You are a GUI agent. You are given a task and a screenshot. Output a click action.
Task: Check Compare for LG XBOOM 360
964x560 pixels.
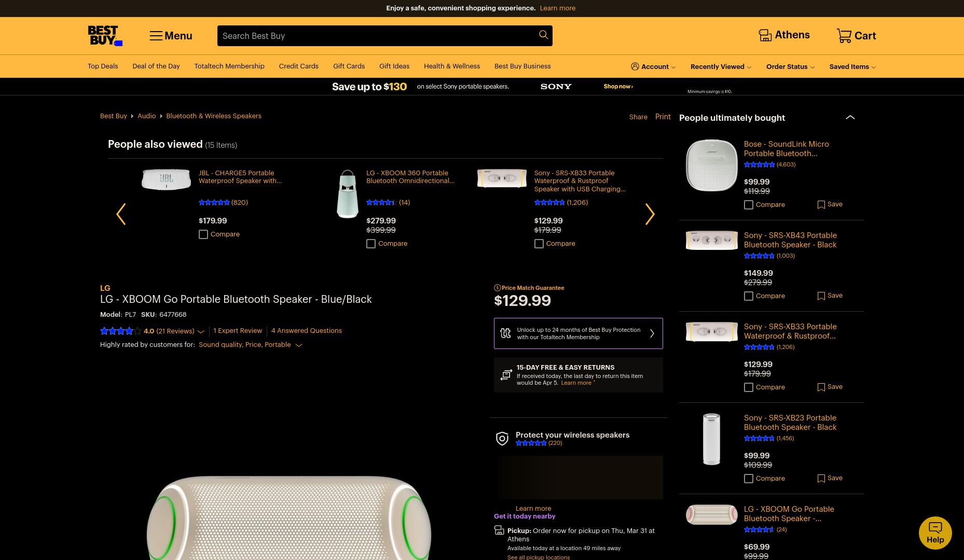[x=371, y=244]
